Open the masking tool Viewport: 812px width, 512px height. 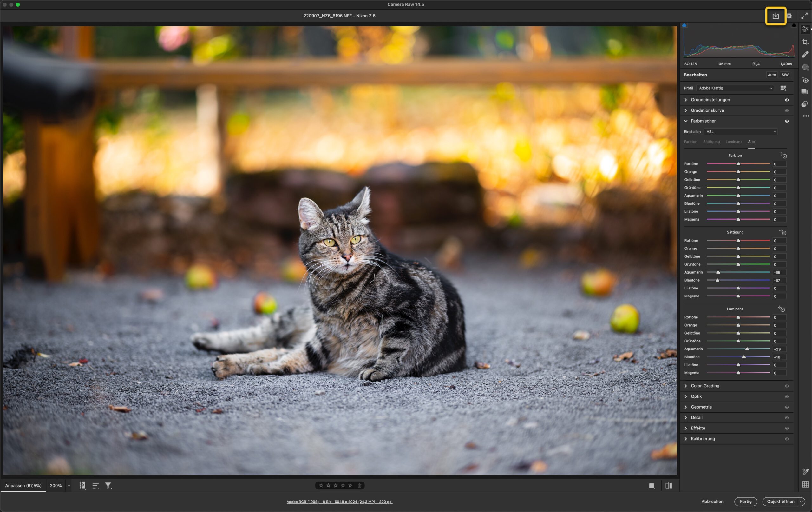(805, 67)
